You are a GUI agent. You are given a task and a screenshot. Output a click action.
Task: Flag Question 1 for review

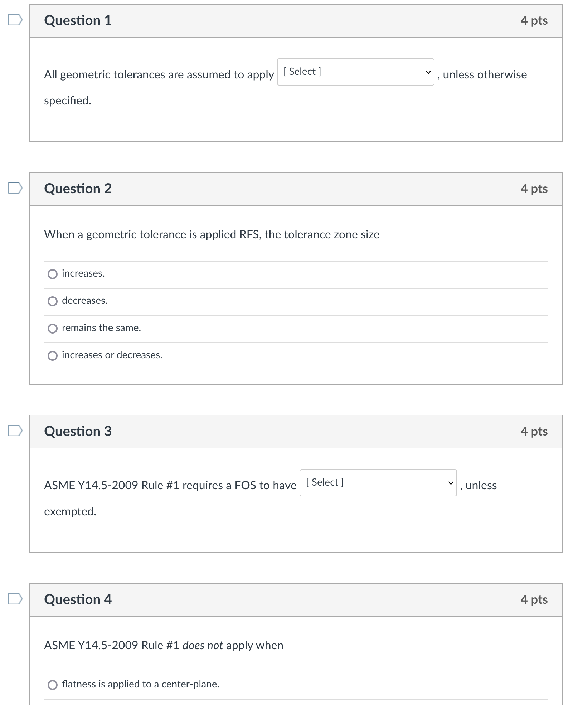[15, 20]
